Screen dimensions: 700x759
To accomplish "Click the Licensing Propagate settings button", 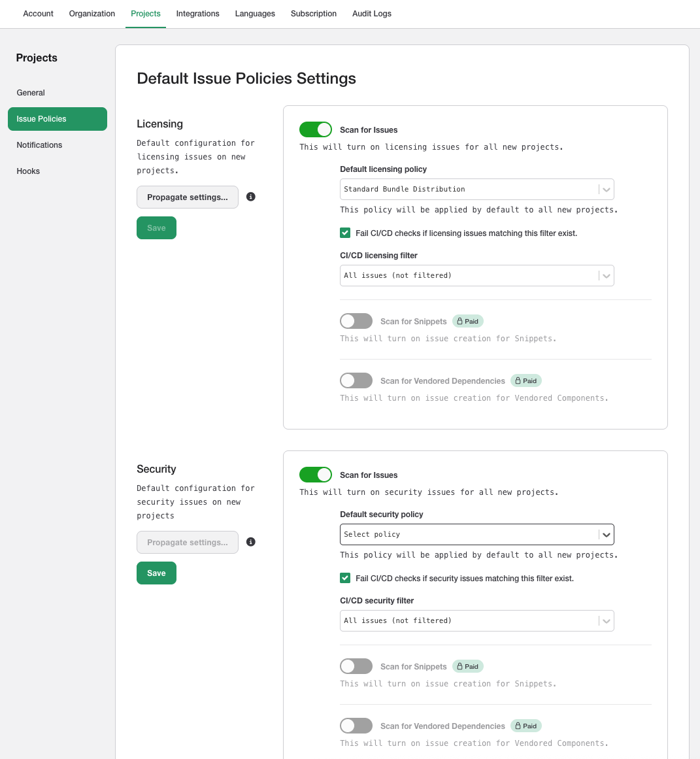I will pyautogui.click(x=188, y=197).
